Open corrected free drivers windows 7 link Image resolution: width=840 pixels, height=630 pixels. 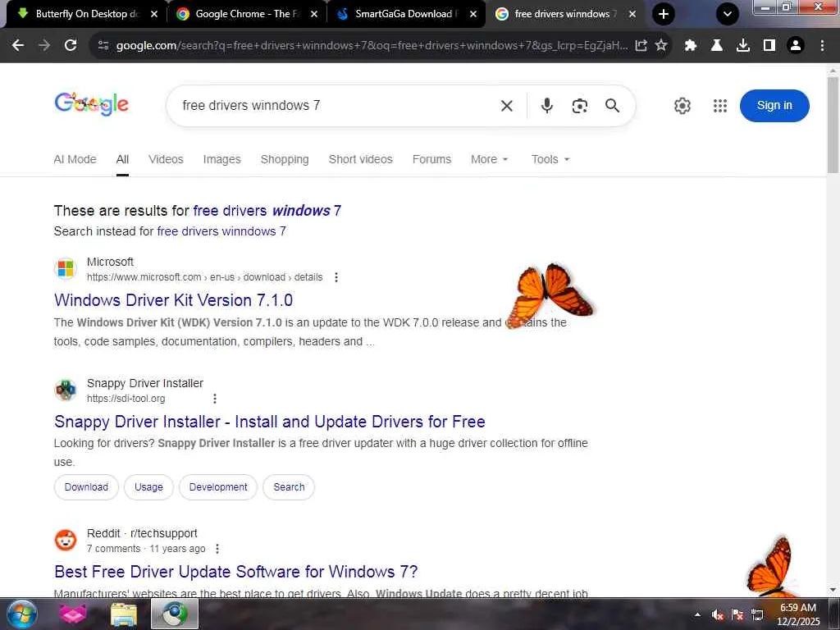(x=267, y=211)
